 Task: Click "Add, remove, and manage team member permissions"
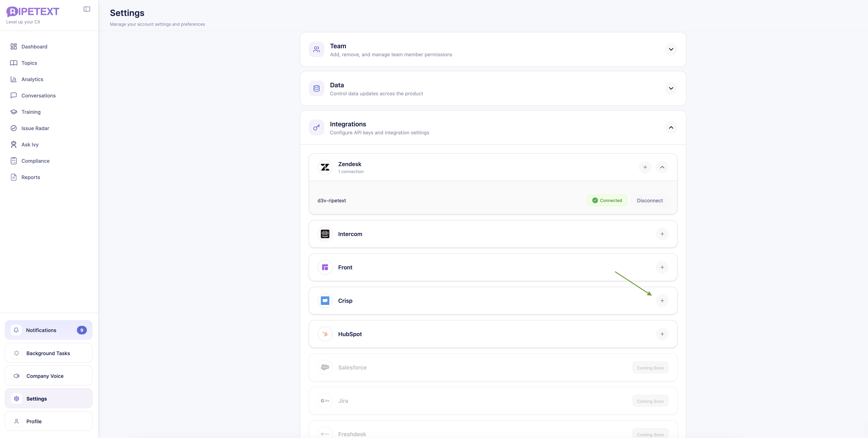[391, 54]
